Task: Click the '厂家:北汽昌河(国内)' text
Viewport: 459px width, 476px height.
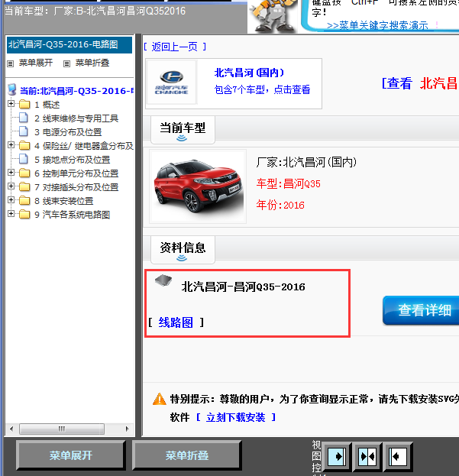Action: [306, 163]
